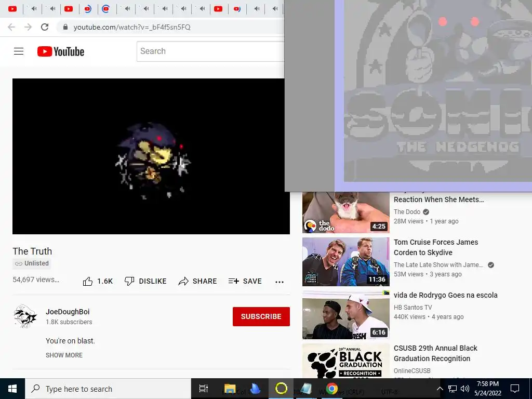Go to the YouTube home logo
Viewport: 532px width, 399px height.
61,51
